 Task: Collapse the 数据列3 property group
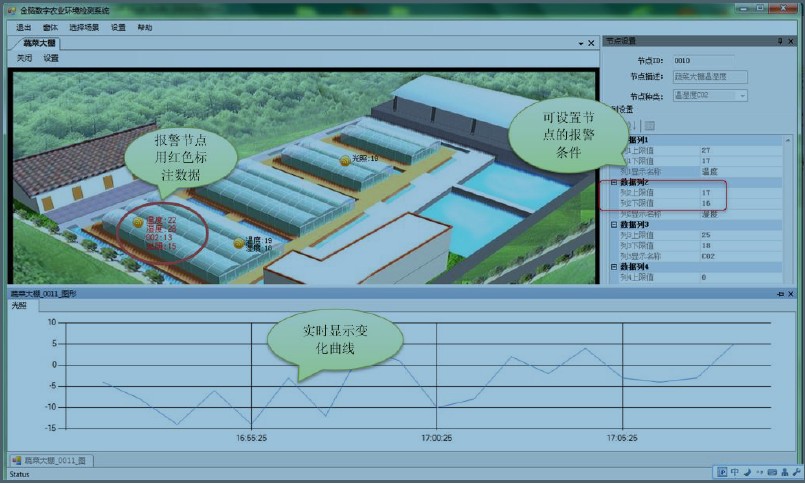(x=614, y=225)
